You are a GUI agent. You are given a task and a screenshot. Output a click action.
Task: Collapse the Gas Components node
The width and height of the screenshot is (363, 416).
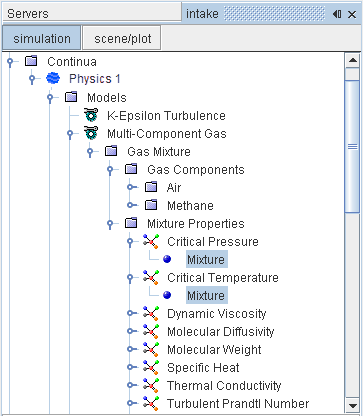point(111,170)
